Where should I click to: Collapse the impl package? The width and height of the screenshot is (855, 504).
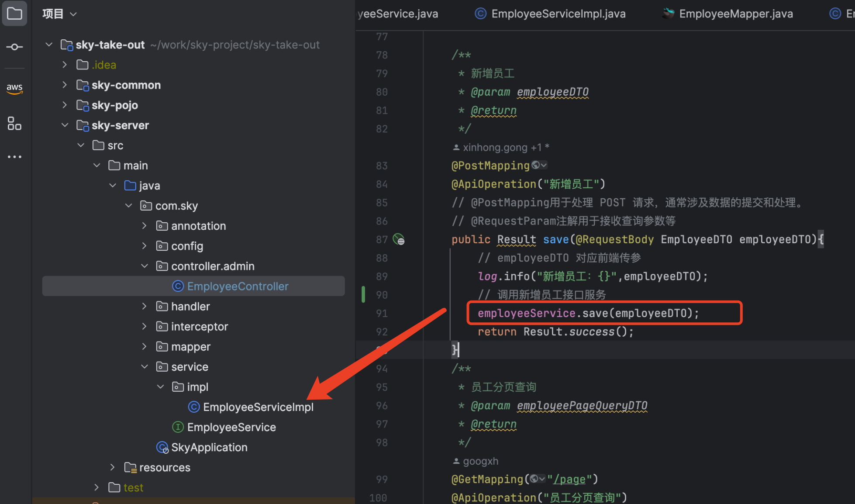161,387
